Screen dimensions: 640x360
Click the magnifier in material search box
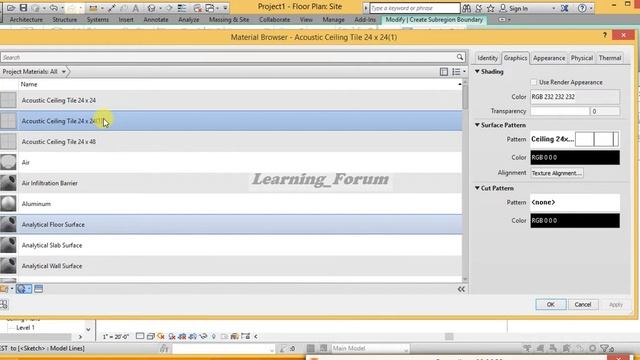460,57
